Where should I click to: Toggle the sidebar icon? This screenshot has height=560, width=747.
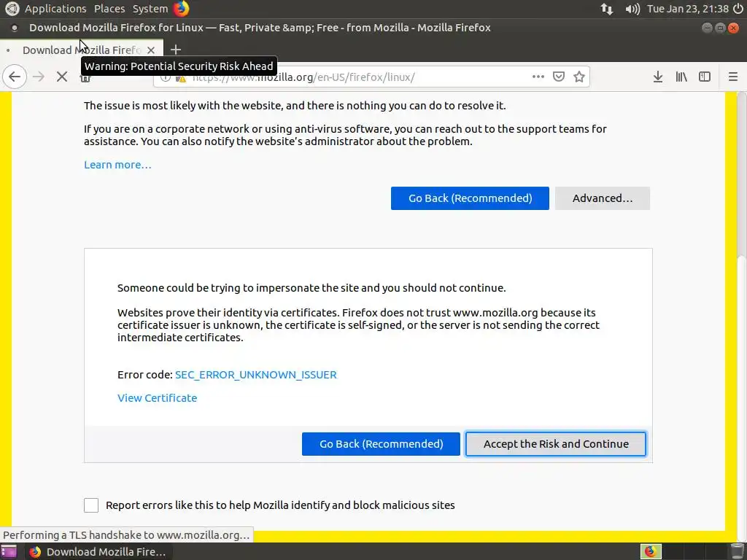coord(705,77)
